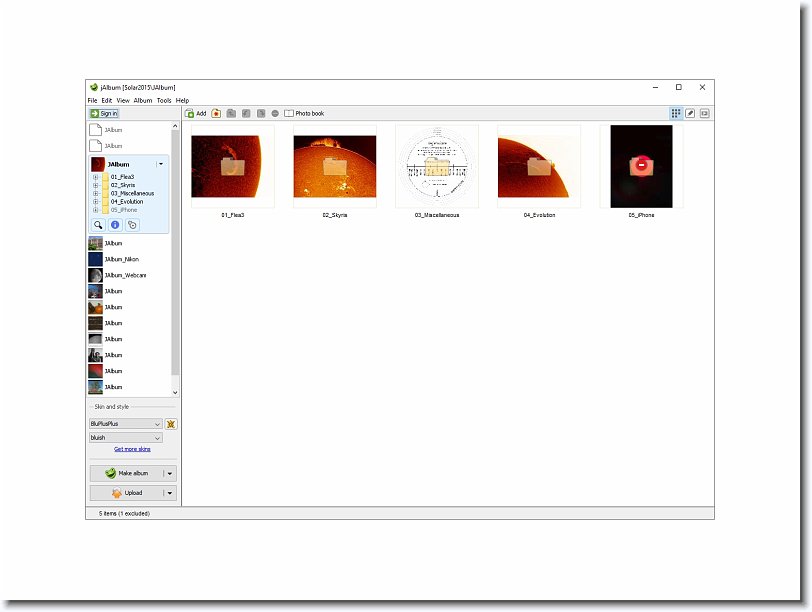Click the moon thumbnail of JAlbum_Webcam
812x612 pixels.
pyautogui.click(x=95, y=275)
